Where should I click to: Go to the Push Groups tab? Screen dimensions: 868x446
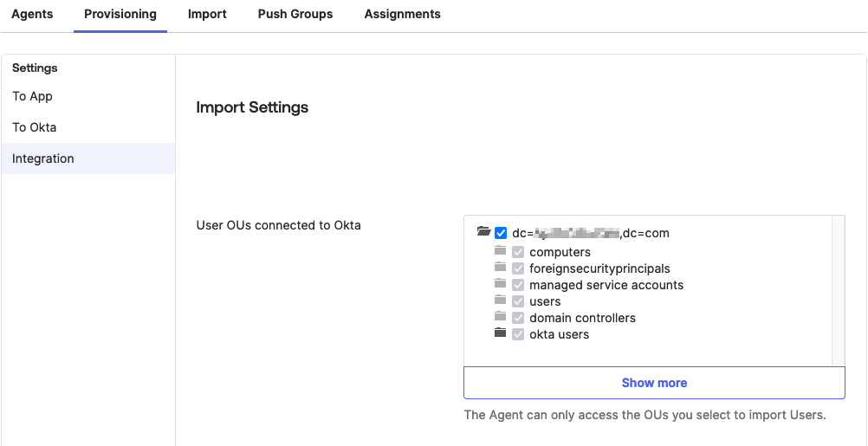point(295,14)
